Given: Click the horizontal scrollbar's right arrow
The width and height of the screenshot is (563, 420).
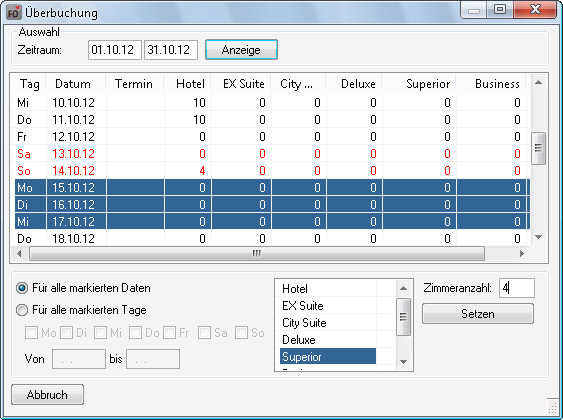Looking at the screenshot, I should 522,253.
